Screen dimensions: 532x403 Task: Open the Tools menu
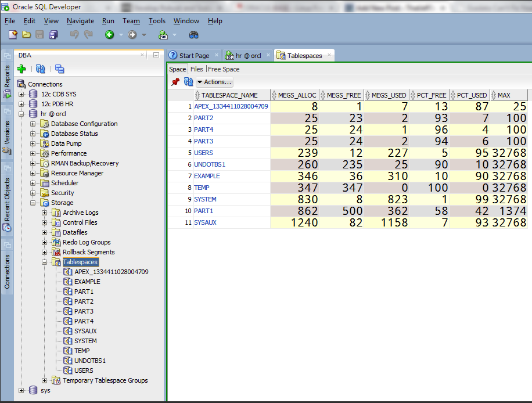[x=157, y=21]
